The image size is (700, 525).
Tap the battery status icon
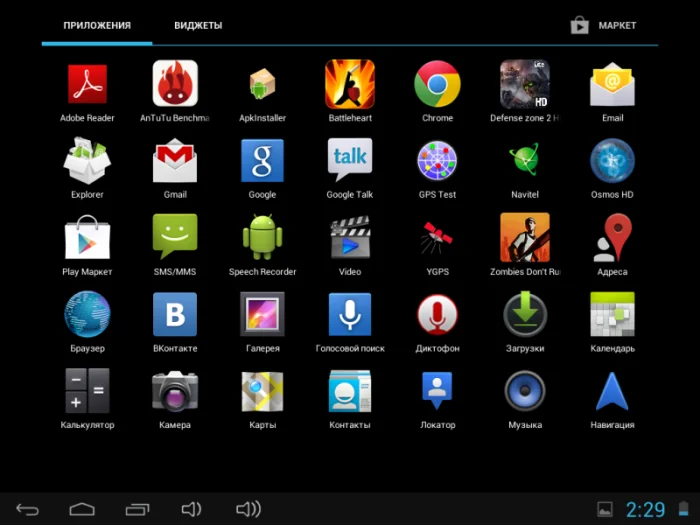point(683,509)
